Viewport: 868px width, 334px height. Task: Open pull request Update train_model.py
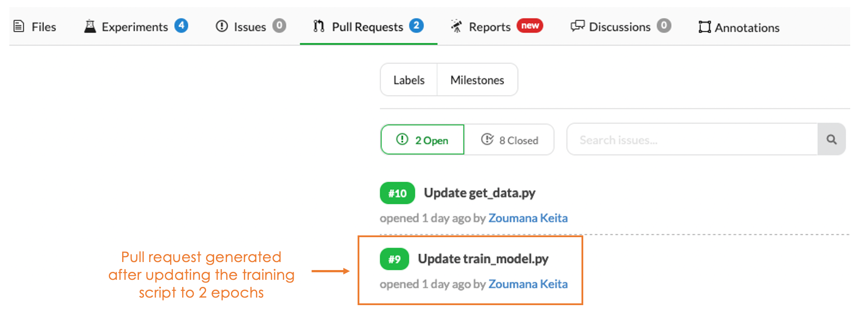(x=483, y=258)
